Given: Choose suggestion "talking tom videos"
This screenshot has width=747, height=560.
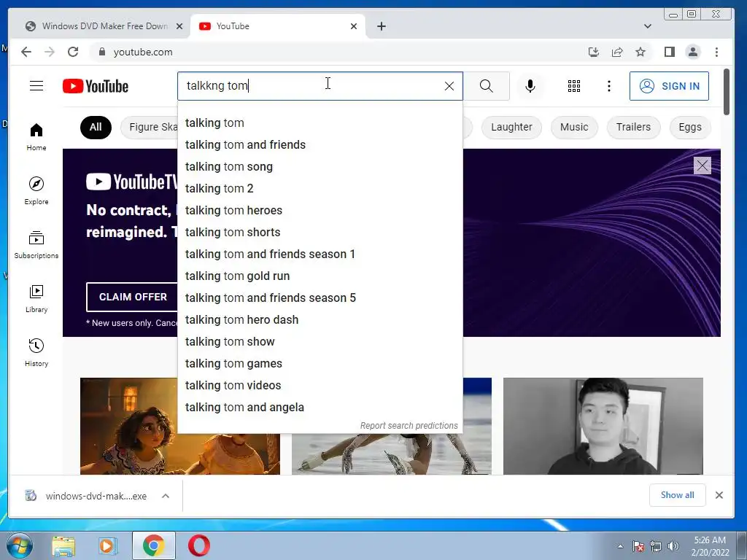Looking at the screenshot, I should [320, 386].
